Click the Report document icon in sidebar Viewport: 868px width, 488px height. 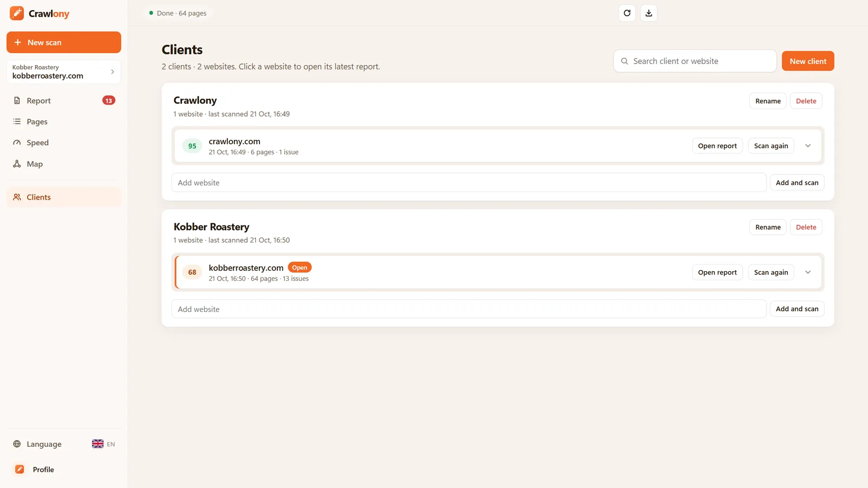click(x=17, y=100)
